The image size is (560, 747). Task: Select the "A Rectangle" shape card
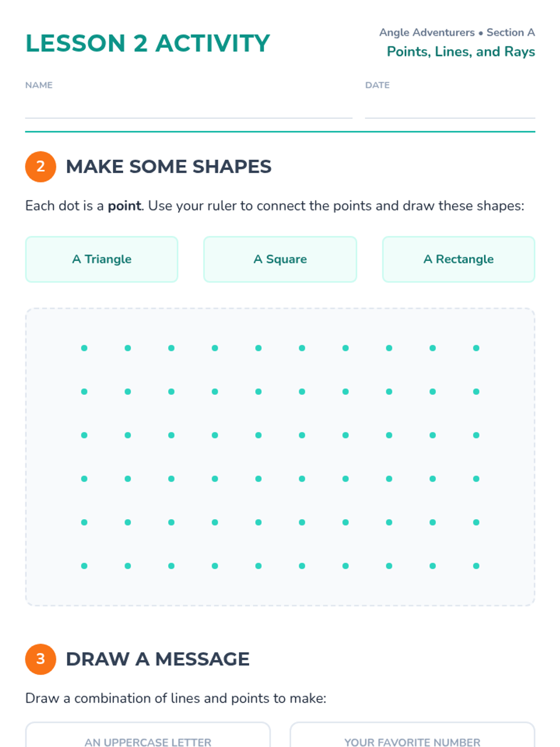coord(458,259)
